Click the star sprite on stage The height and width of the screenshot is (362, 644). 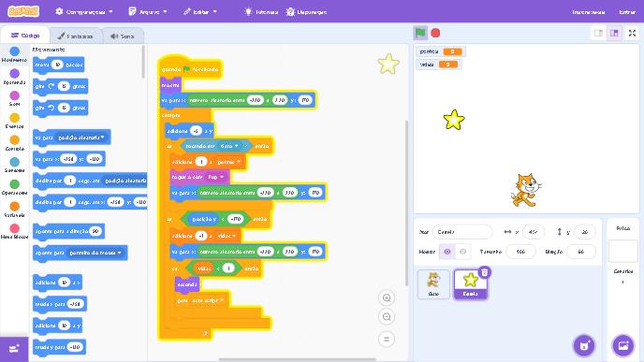click(x=454, y=120)
